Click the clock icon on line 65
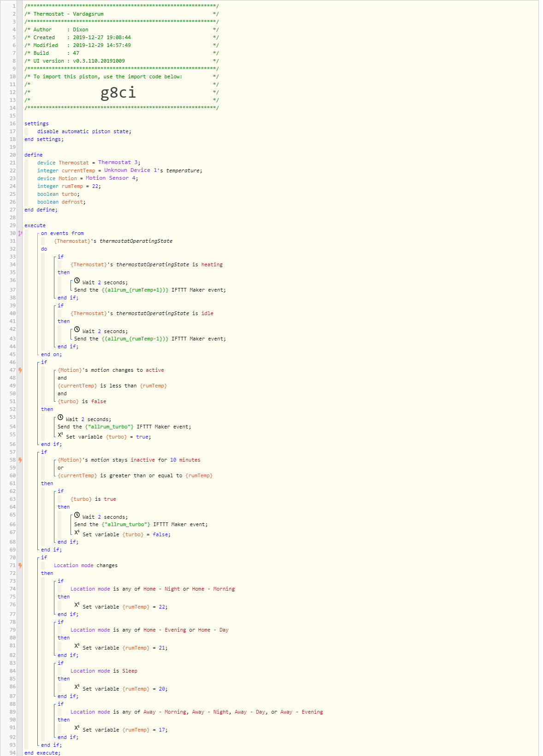This screenshot has height=756, width=543. tap(77, 515)
